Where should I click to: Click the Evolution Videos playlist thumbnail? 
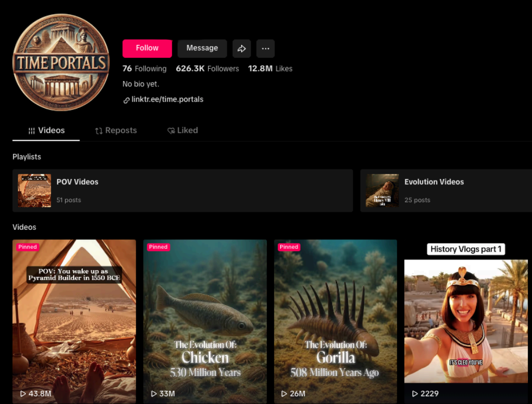click(x=382, y=191)
